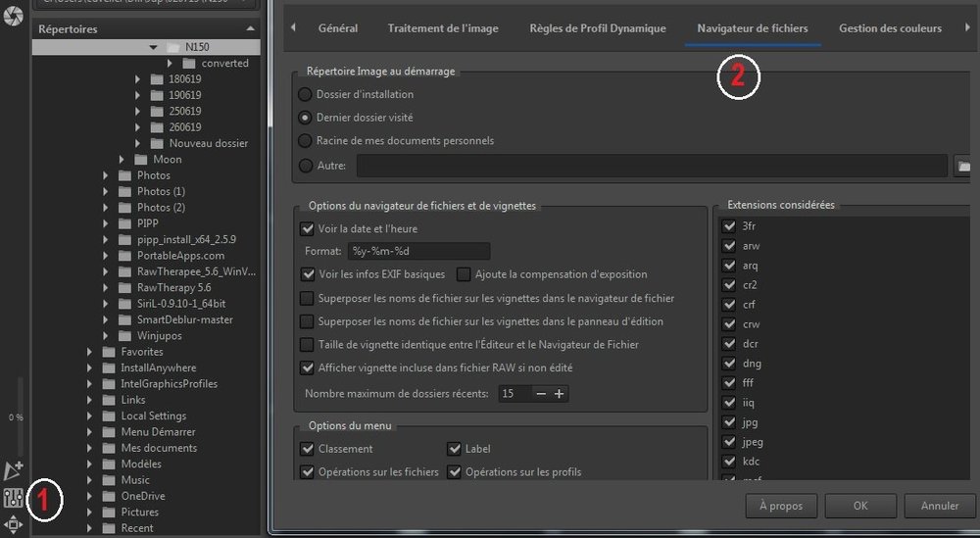Click the folder icon next to PIPP
The width and height of the screenshot is (980, 538).
(125, 223)
